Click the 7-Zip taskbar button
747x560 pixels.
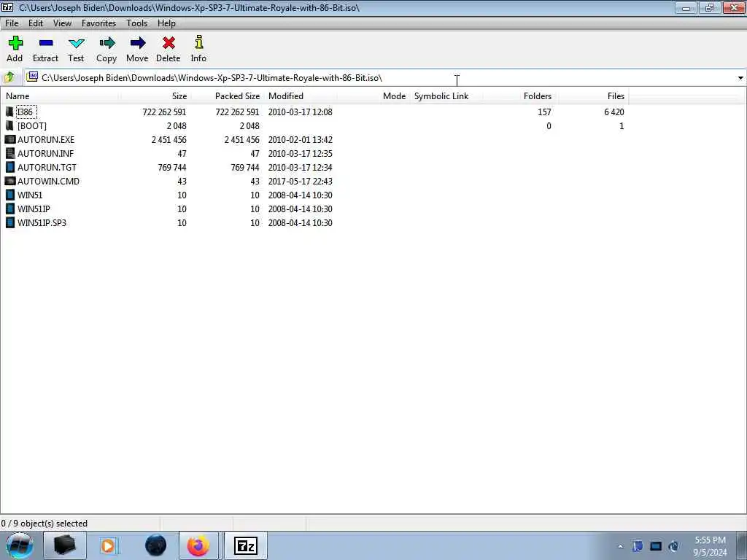point(246,545)
